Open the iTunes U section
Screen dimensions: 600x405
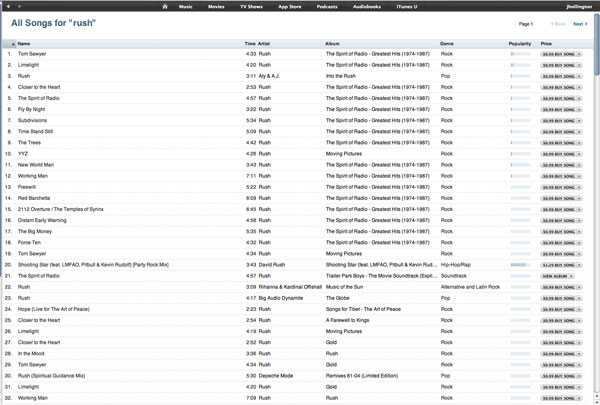(x=407, y=7)
